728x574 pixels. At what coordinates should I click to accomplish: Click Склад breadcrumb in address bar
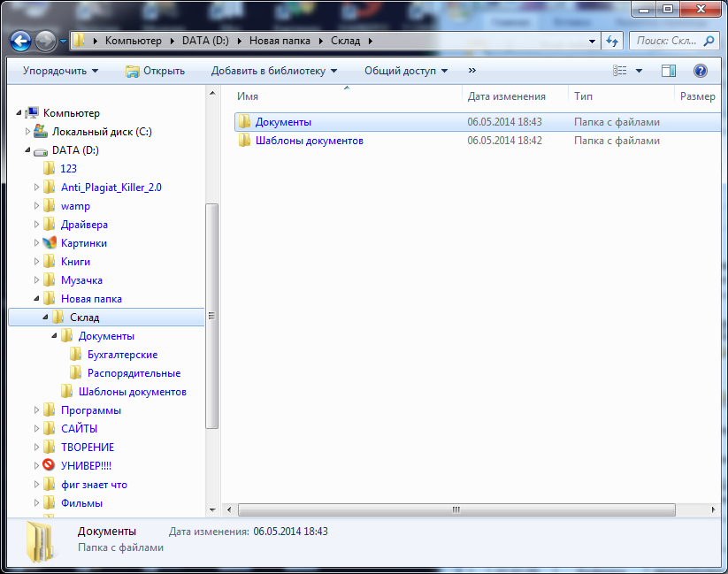[346, 41]
